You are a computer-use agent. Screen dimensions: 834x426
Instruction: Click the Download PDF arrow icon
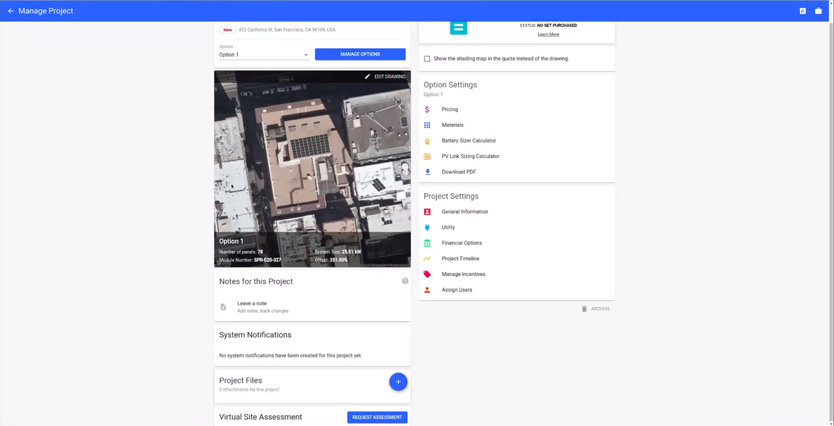coord(427,172)
